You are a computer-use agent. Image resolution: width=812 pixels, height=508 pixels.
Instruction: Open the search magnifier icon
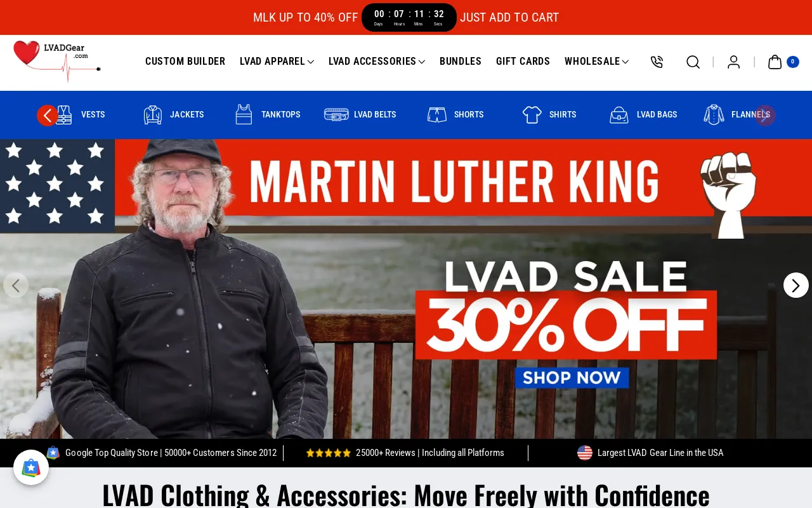point(693,62)
